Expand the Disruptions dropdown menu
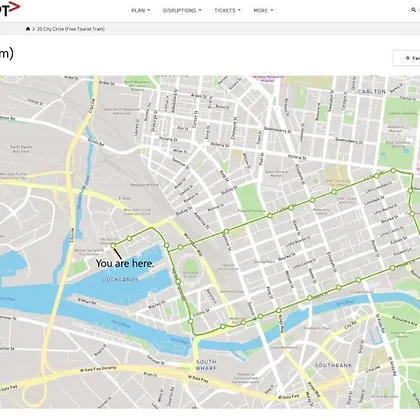 tap(182, 10)
